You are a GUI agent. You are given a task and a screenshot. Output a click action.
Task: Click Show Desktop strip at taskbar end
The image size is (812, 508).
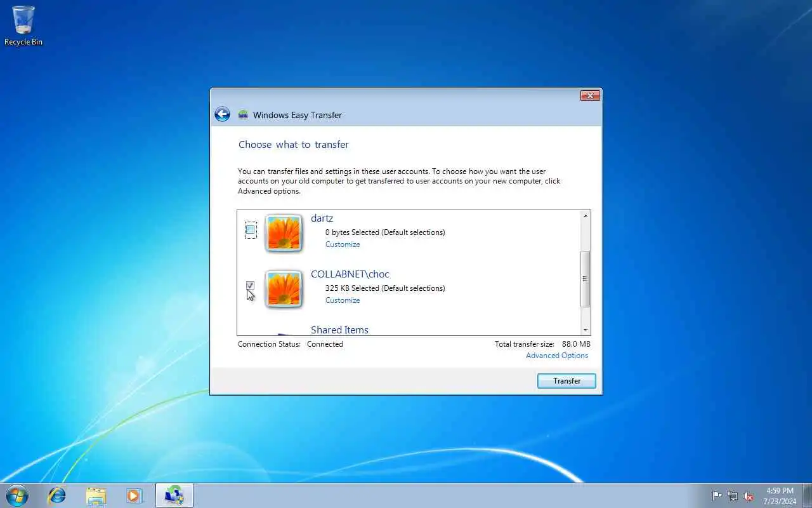coord(807,496)
